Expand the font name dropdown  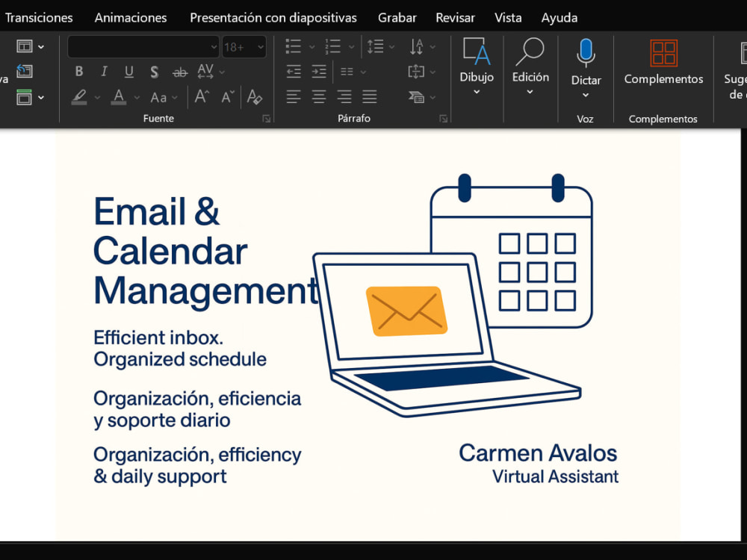214,47
